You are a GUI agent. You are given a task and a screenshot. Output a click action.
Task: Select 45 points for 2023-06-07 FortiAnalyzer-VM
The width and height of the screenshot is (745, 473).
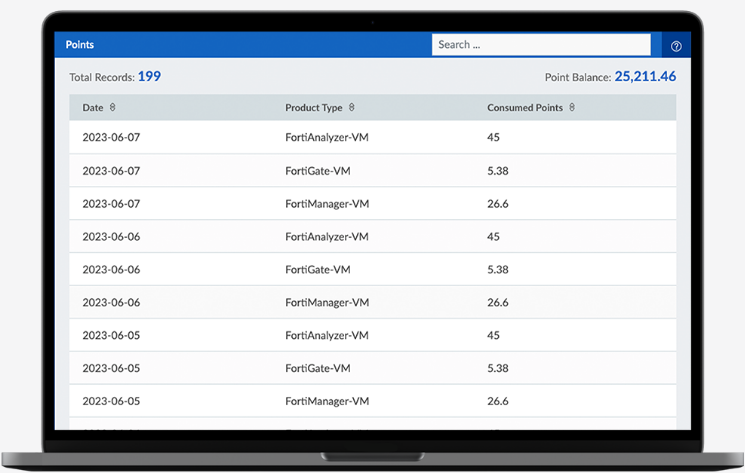click(x=493, y=137)
